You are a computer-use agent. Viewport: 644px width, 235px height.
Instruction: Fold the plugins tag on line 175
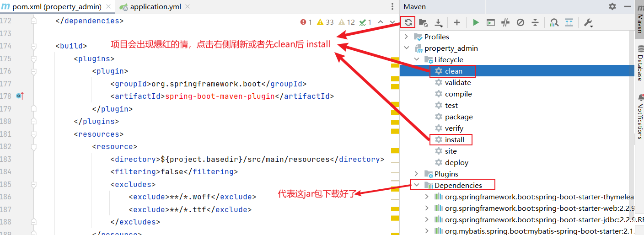(33, 59)
